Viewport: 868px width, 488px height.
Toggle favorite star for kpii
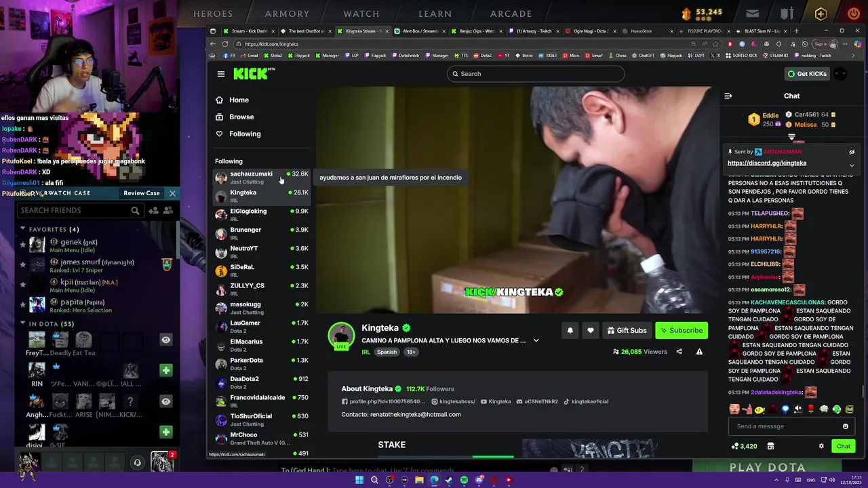[22, 285]
